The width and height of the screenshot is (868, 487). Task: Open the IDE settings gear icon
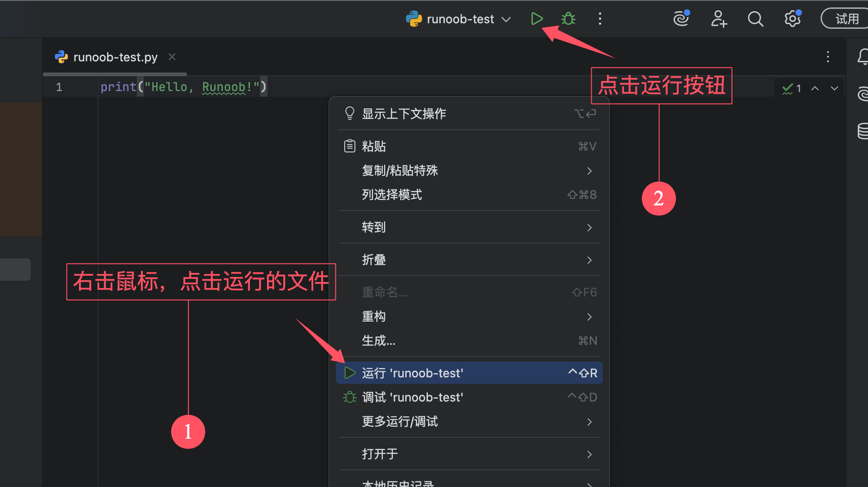pyautogui.click(x=792, y=19)
